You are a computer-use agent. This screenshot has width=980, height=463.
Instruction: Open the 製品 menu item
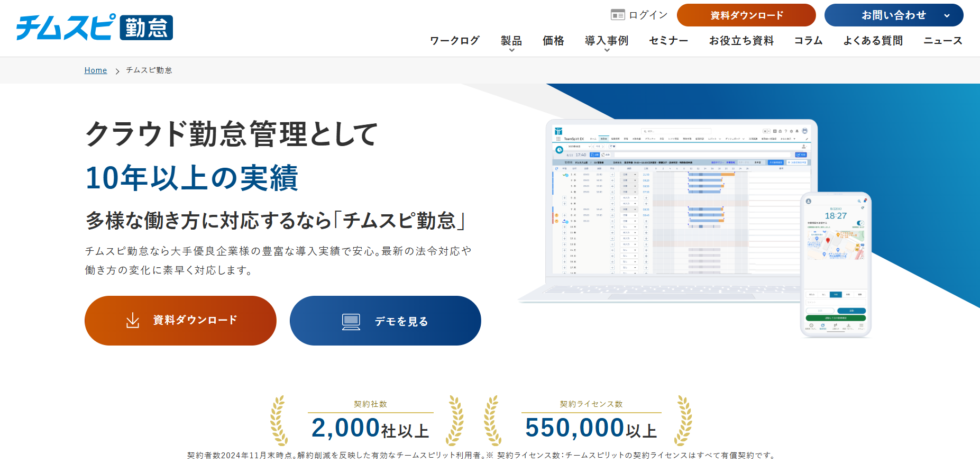click(x=511, y=40)
